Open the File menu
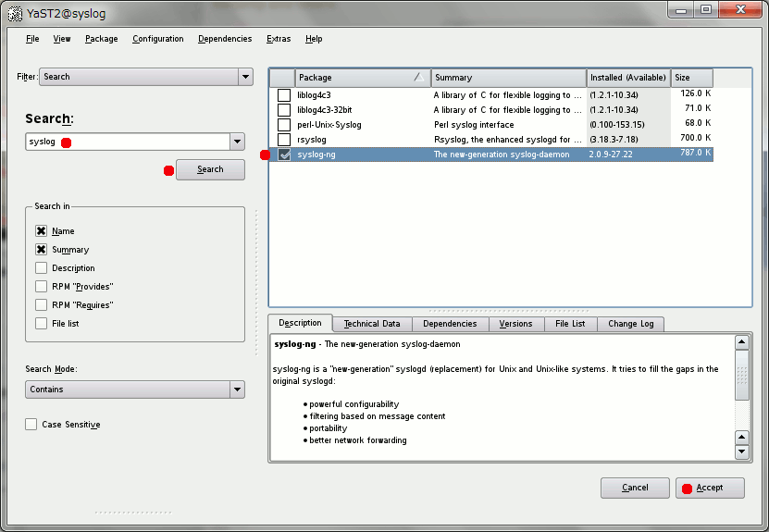The image size is (769, 532). coord(32,39)
